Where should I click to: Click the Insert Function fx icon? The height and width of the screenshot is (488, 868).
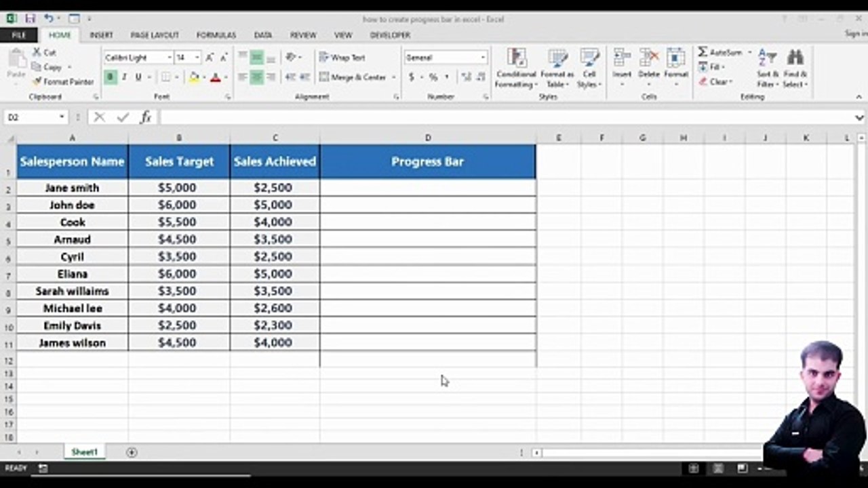click(145, 117)
